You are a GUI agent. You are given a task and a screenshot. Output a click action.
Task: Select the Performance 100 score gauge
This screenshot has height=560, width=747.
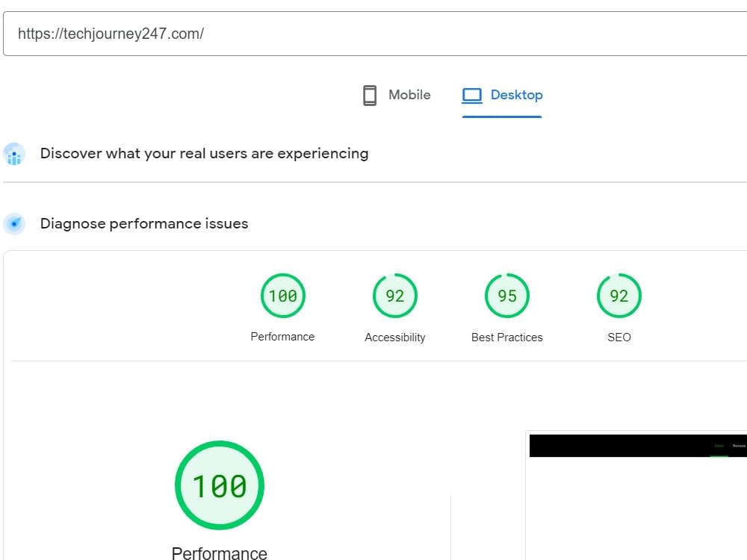pos(282,295)
